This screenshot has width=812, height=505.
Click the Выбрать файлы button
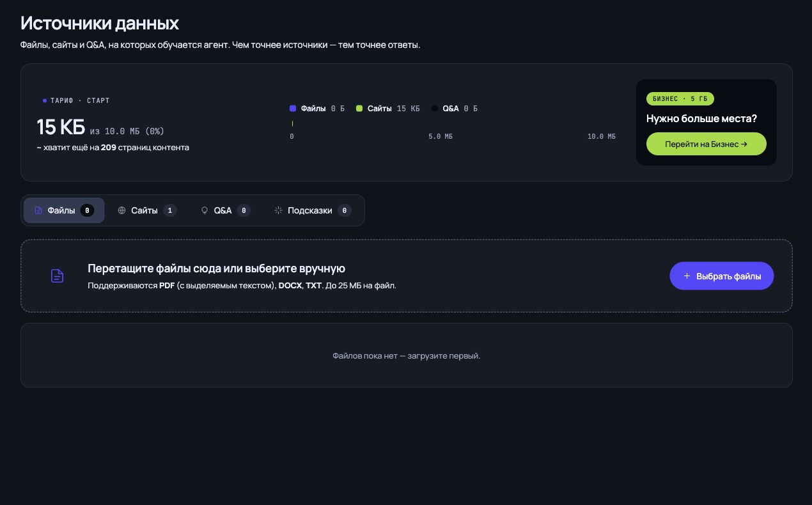pos(722,276)
